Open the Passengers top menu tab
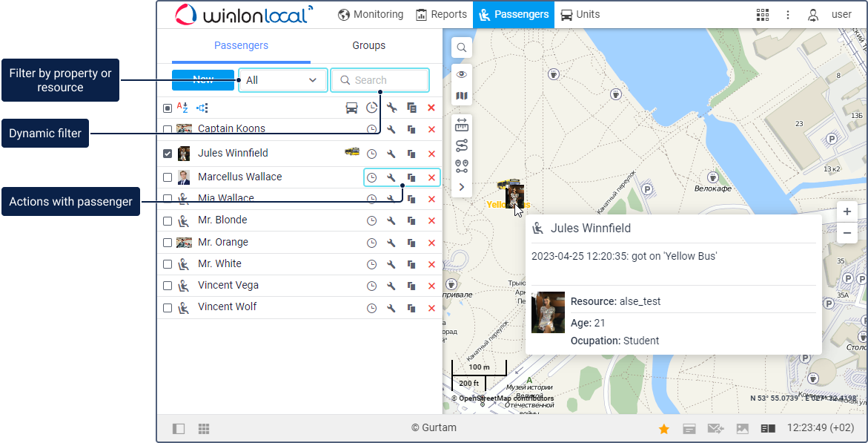This screenshot has width=868, height=443. [514, 14]
